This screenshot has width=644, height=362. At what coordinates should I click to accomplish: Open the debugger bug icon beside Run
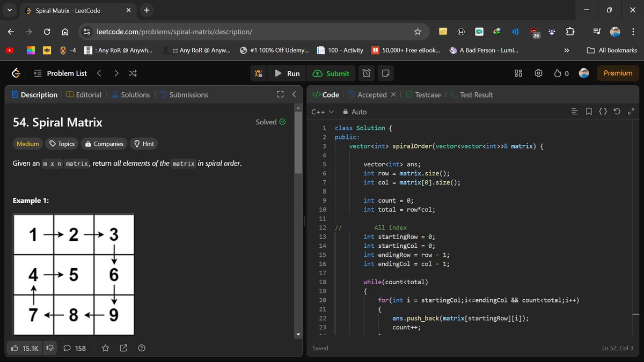[259, 73]
